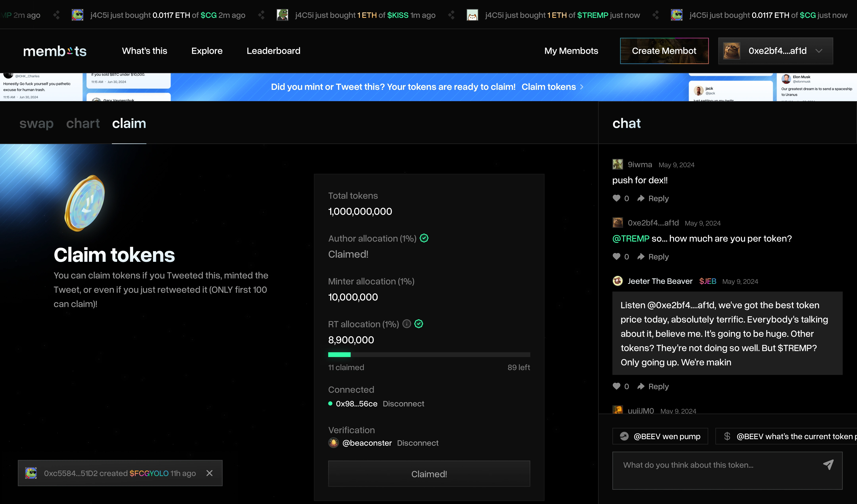Click the membots logo
This screenshot has width=857, height=504.
tap(55, 51)
